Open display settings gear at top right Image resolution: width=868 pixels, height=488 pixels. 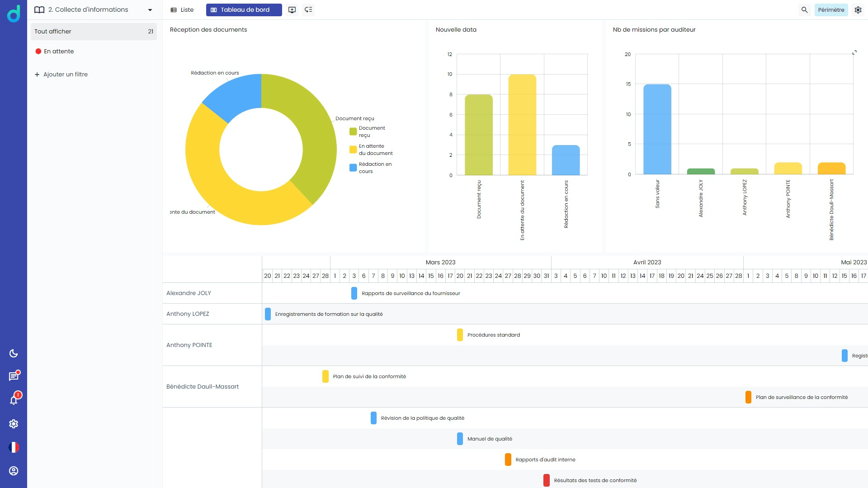pyautogui.click(x=858, y=9)
